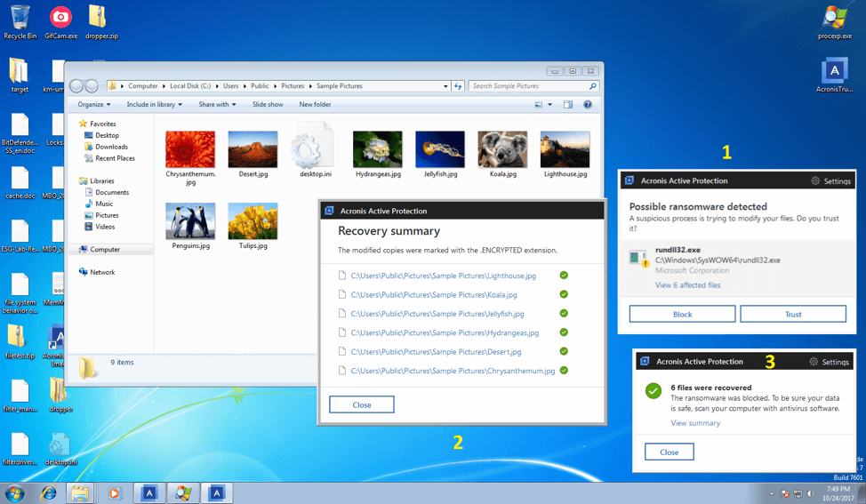Image resolution: width=866 pixels, height=504 pixels.
Task: Click the Explorer forward navigation arrow
Action: pos(92,86)
